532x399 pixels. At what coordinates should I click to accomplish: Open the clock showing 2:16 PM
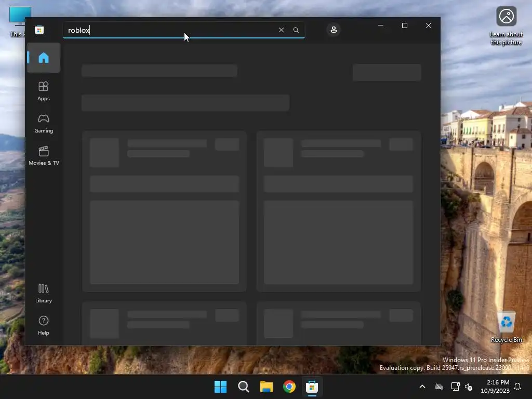pyautogui.click(x=495, y=387)
